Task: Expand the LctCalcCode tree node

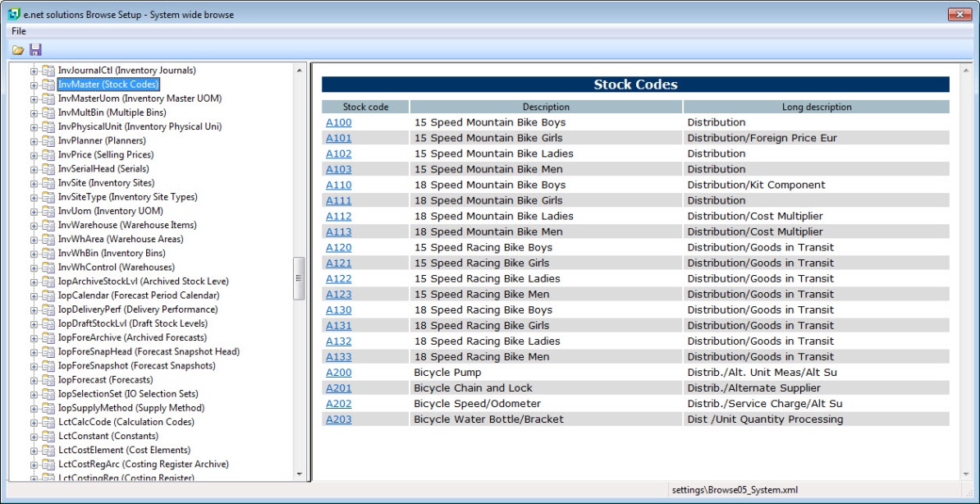Action: 34,422
